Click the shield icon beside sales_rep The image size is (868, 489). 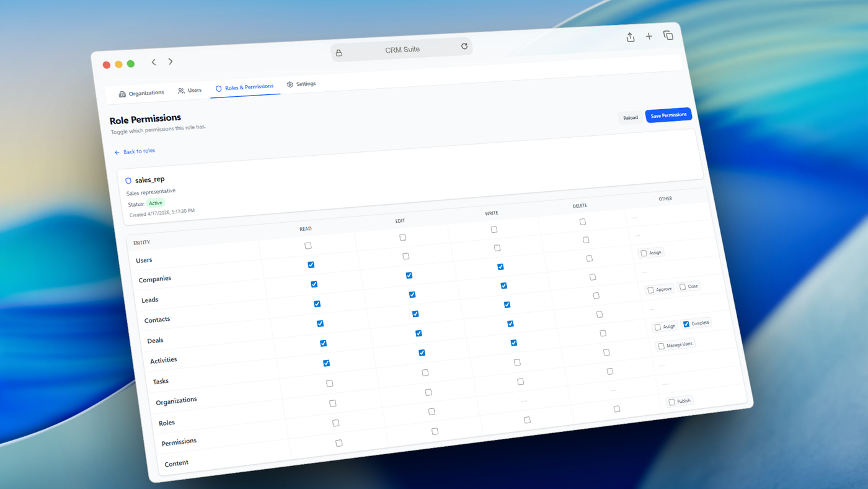pos(128,180)
